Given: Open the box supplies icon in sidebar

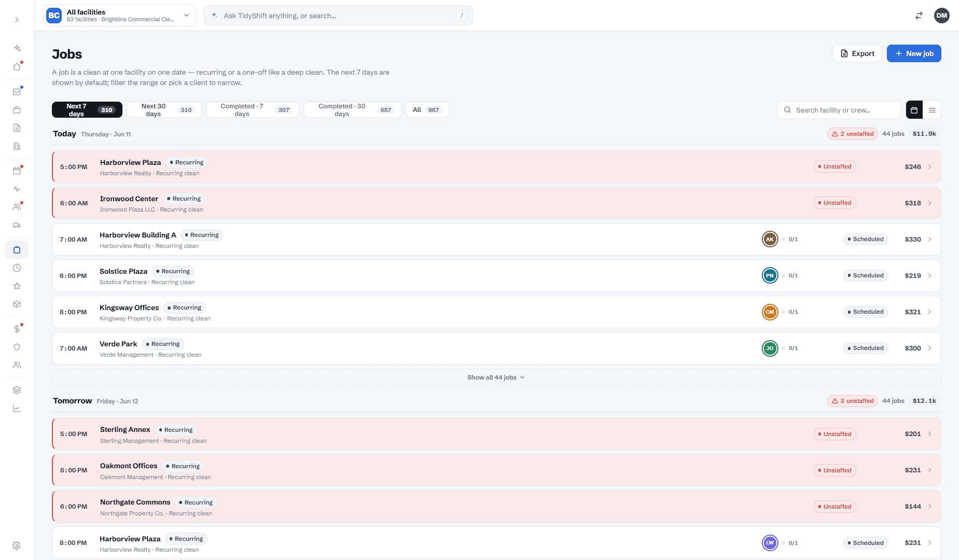Looking at the screenshot, I should [17, 304].
